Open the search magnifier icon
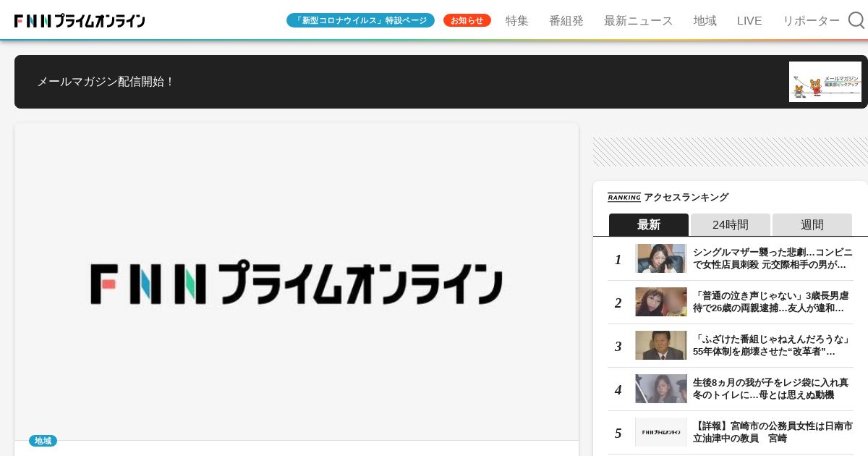 (x=856, y=20)
